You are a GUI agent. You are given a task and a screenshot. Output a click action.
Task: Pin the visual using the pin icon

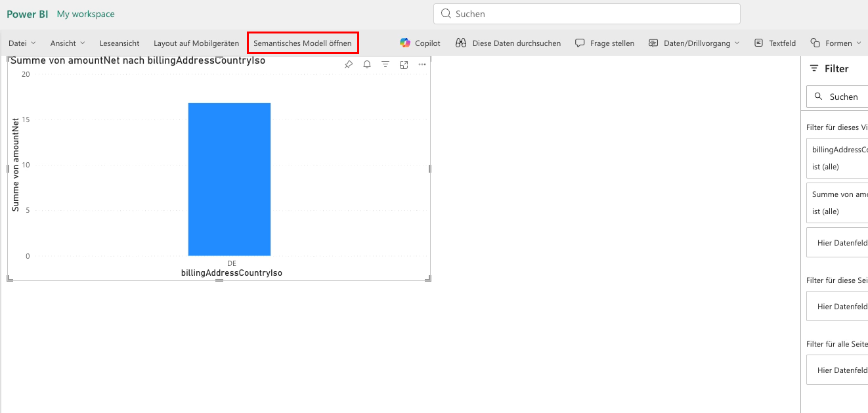349,64
